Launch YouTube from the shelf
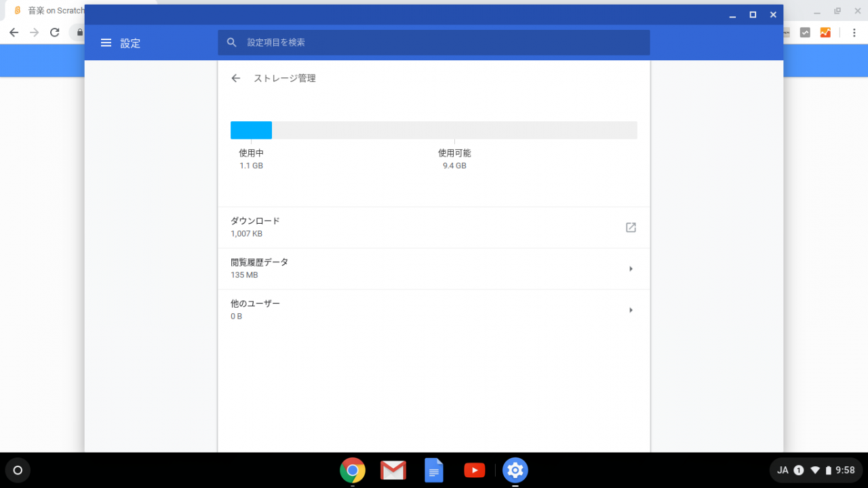868x488 pixels. pos(475,470)
